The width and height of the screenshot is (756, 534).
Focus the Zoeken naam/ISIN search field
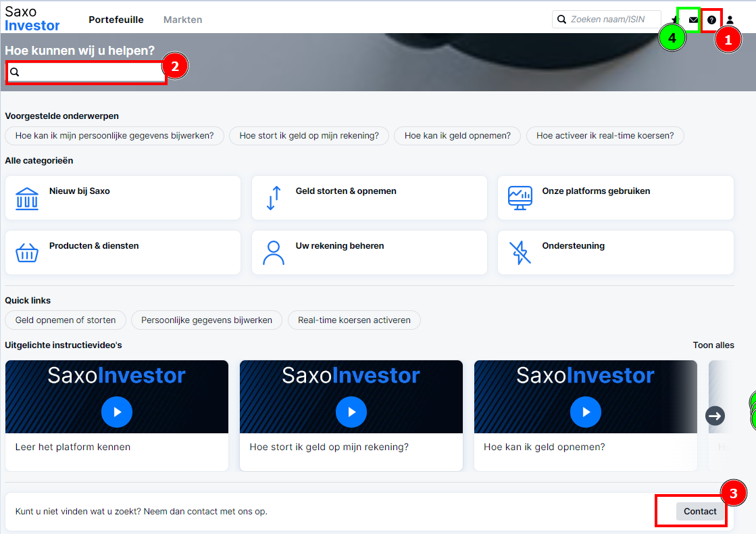tap(607, 20)
